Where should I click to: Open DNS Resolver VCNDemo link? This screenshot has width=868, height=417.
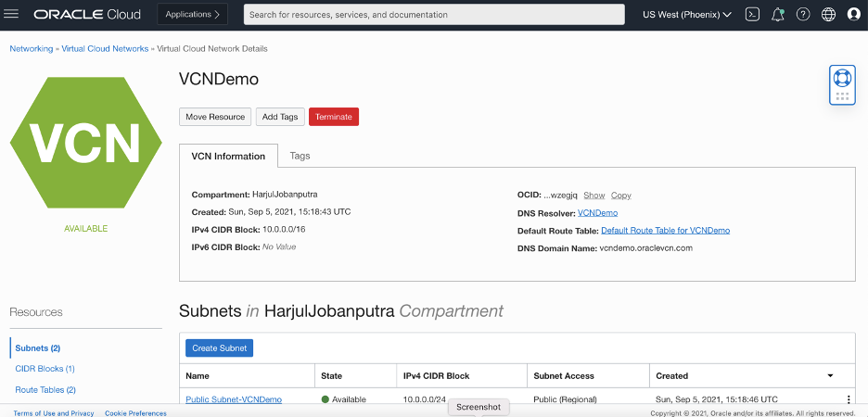598,212
